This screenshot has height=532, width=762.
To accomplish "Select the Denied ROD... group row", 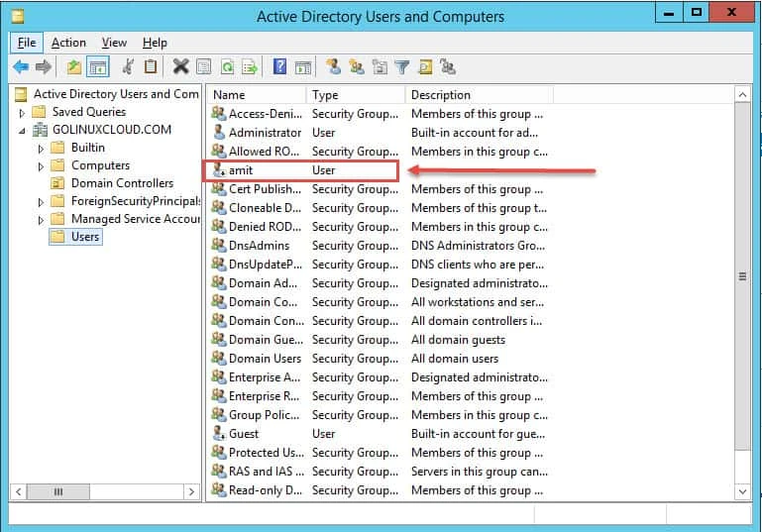I will click(381, 227).
